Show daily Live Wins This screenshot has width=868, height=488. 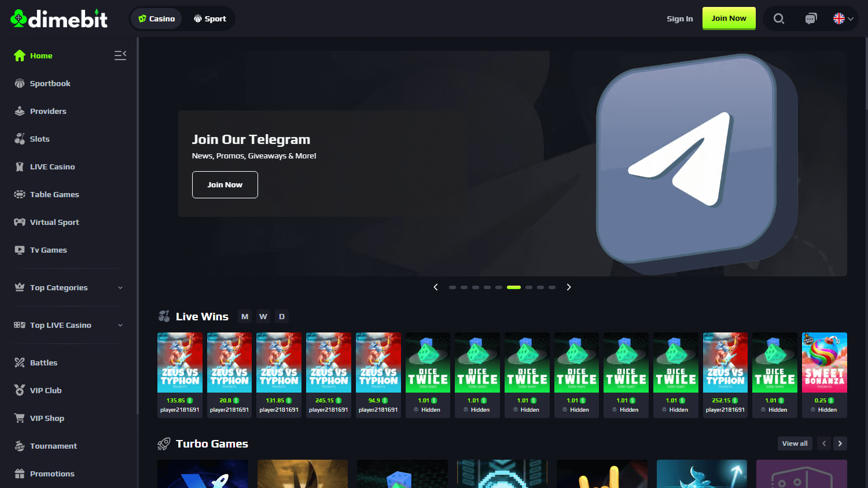[x=282, y=316]
